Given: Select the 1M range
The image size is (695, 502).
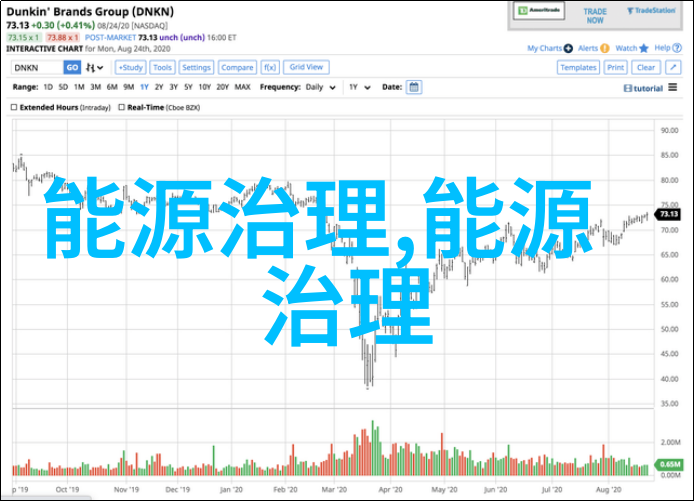Looking at the screenshot, I should pos(79,87).
